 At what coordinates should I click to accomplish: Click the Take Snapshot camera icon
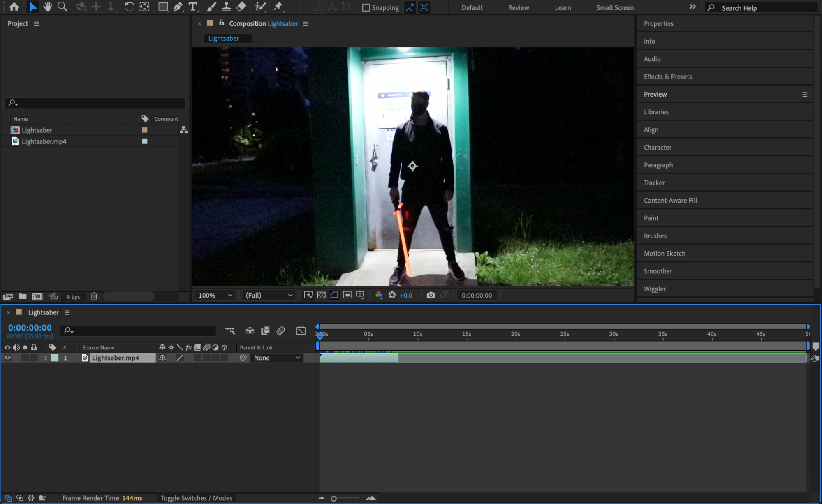[431, 295]
